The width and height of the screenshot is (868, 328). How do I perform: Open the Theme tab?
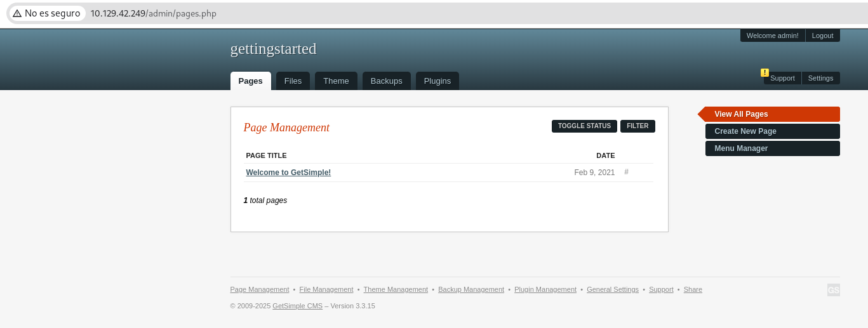[x=336, y=81]
